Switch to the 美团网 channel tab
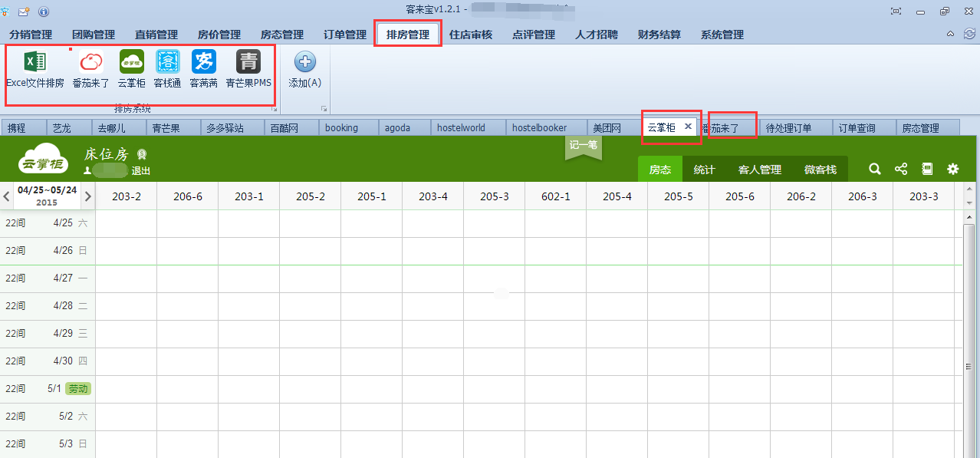The width and height of the screenshot is (980, 458). tap(614, 128)
